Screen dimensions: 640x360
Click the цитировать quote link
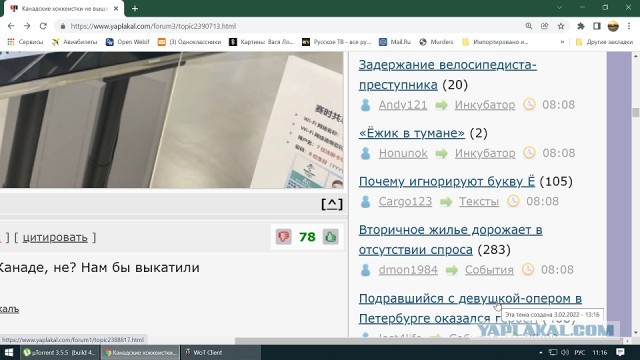coord(55,237)
